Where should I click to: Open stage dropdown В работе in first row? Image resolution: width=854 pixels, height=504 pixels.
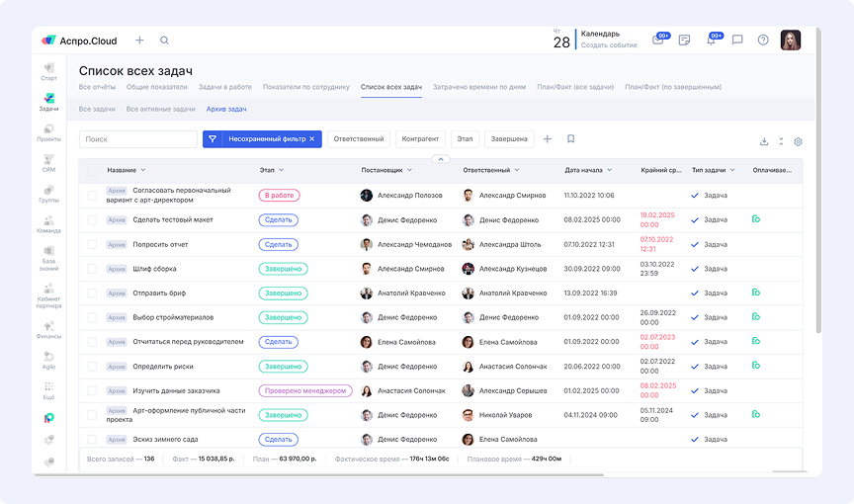[279, 196]
